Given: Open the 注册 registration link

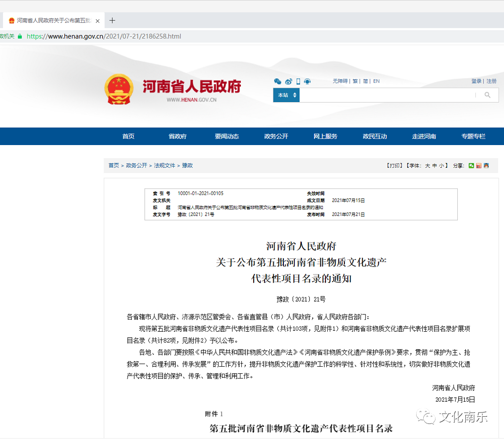Looking at the screenshot, I should click(x=491, y=81).
